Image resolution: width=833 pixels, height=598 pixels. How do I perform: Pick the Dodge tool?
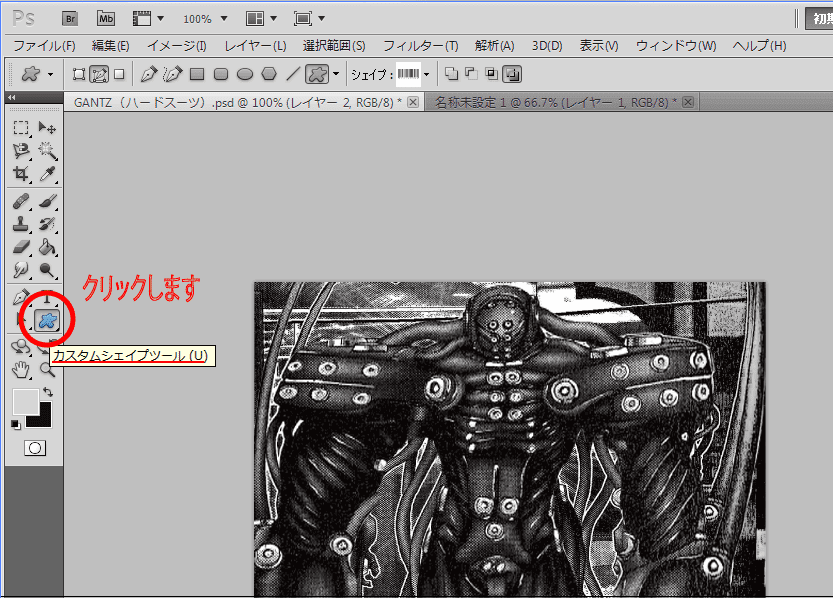[47, 270]
